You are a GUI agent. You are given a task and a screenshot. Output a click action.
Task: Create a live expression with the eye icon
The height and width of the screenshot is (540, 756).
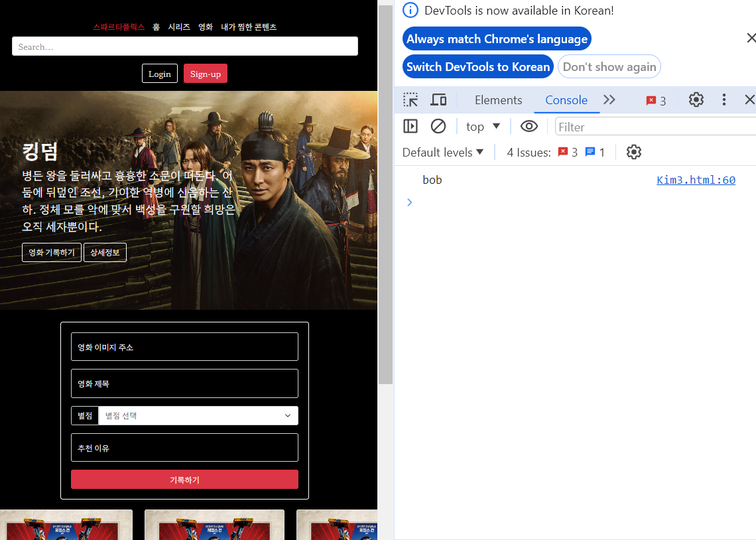(529, 126)
